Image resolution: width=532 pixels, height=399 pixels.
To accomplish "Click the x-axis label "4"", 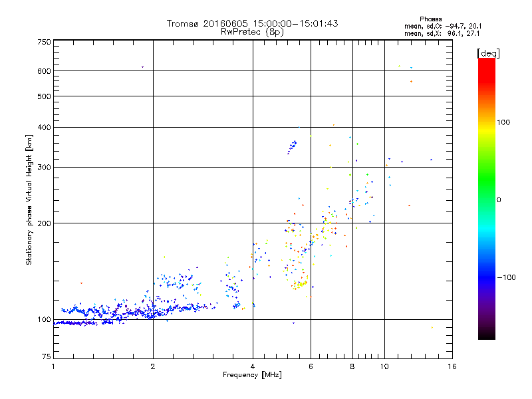I will point(253,366).
